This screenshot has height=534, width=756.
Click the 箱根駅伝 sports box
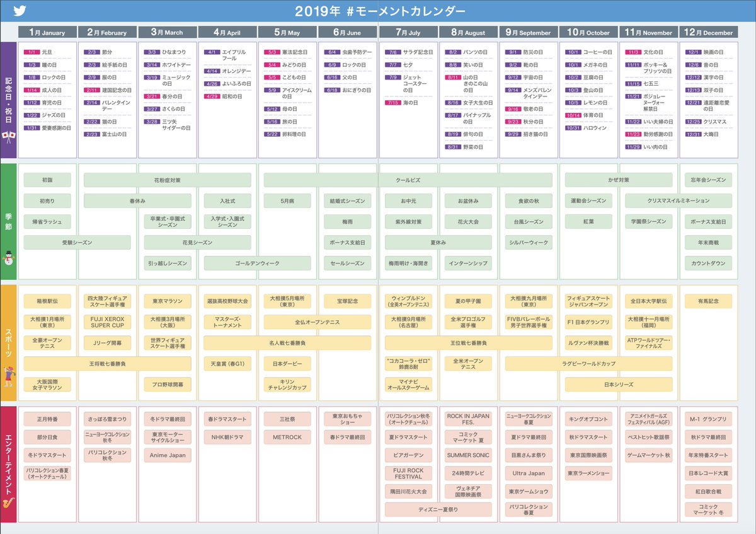click(47, 301)
